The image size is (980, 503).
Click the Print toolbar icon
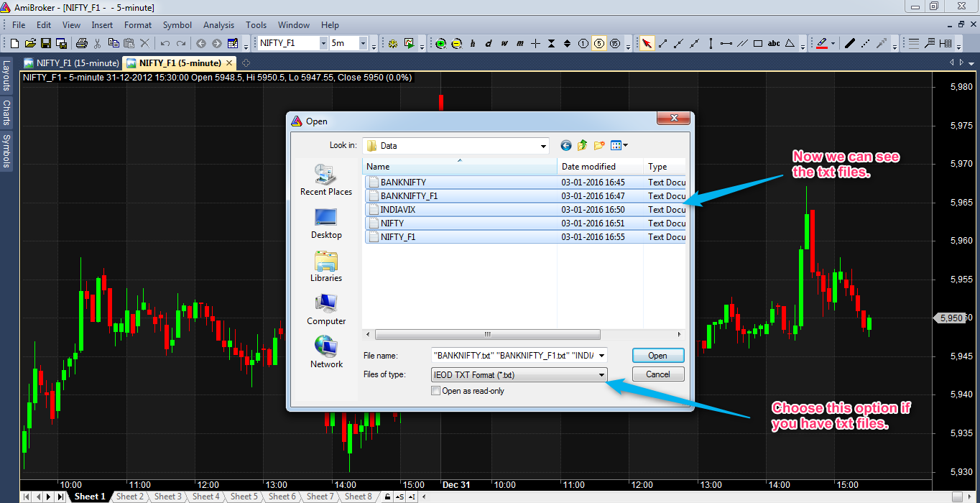click(x=82, y=43)
